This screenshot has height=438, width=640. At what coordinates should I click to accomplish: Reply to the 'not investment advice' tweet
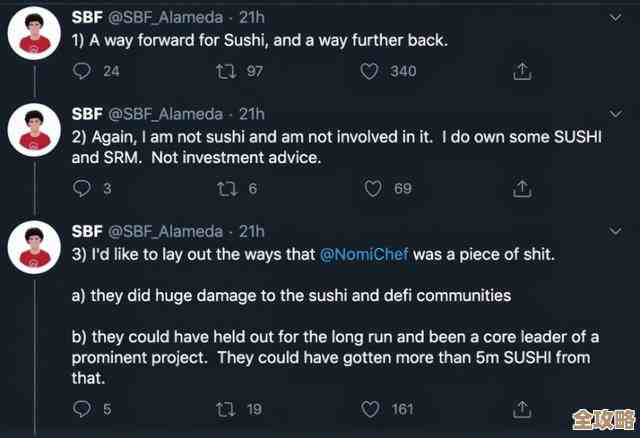83,188
